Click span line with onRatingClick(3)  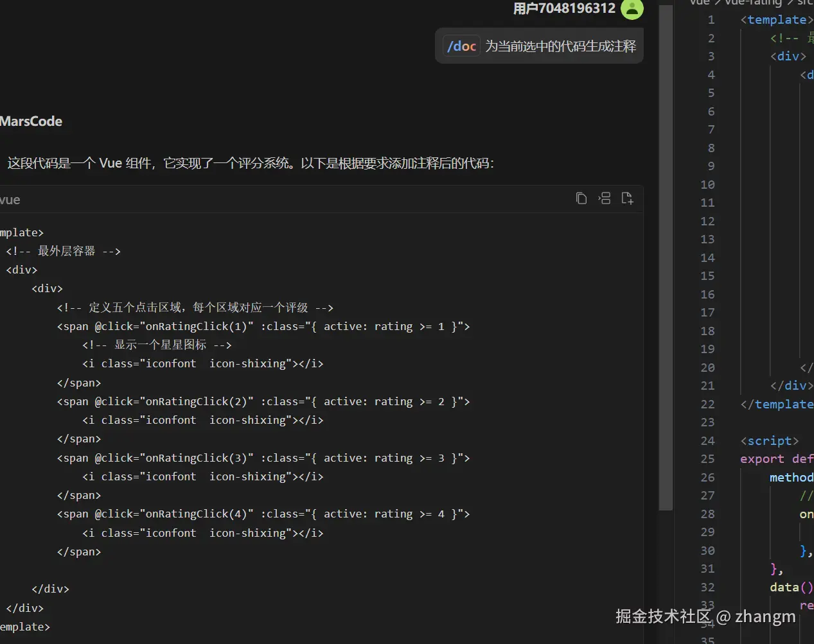coord(263,458)
